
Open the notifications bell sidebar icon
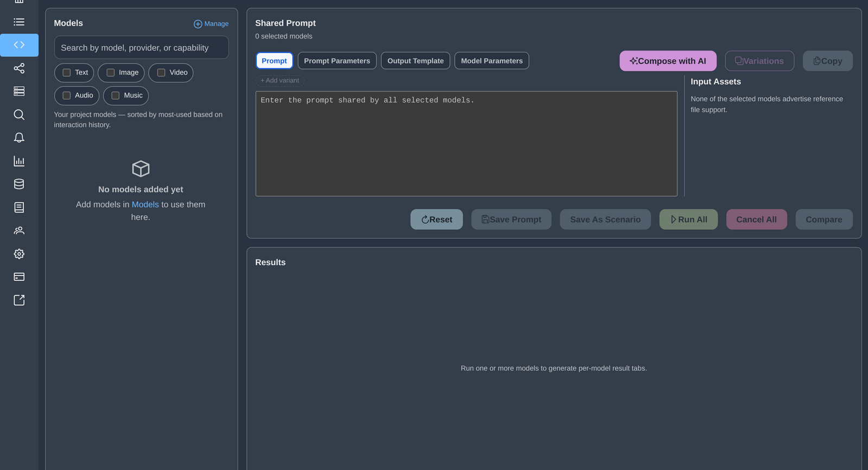(19, 138)
